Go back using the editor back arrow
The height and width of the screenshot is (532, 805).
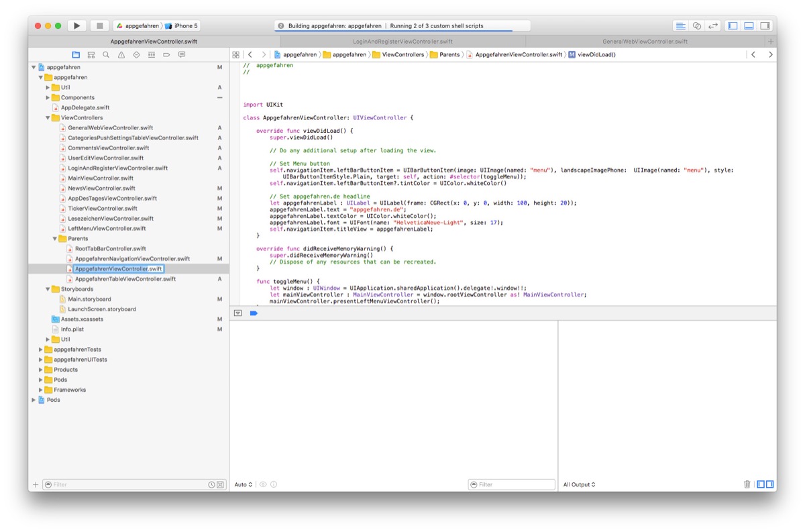pos(250,54)
